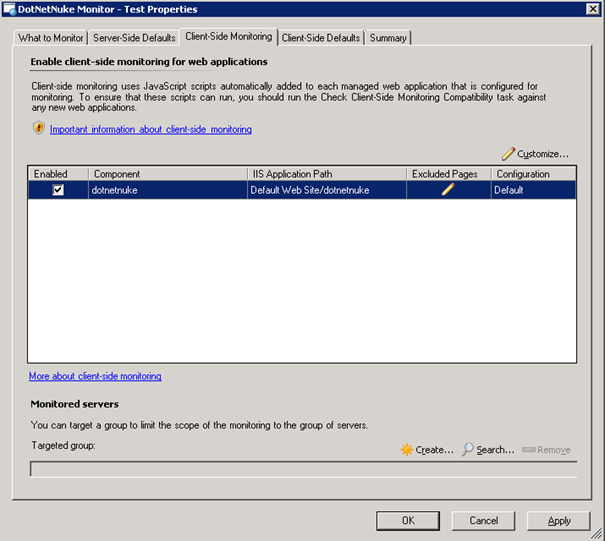Click Create... to make a targeted group
This screenshot has width=605, height=541.
pos(427,450)
